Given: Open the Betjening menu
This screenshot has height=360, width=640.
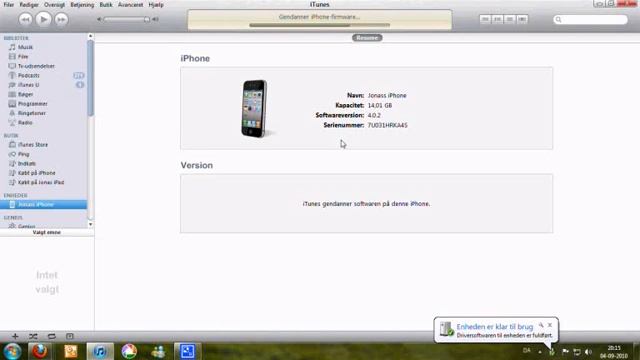Looking at the screenshot, I should [x=82, y=5].
